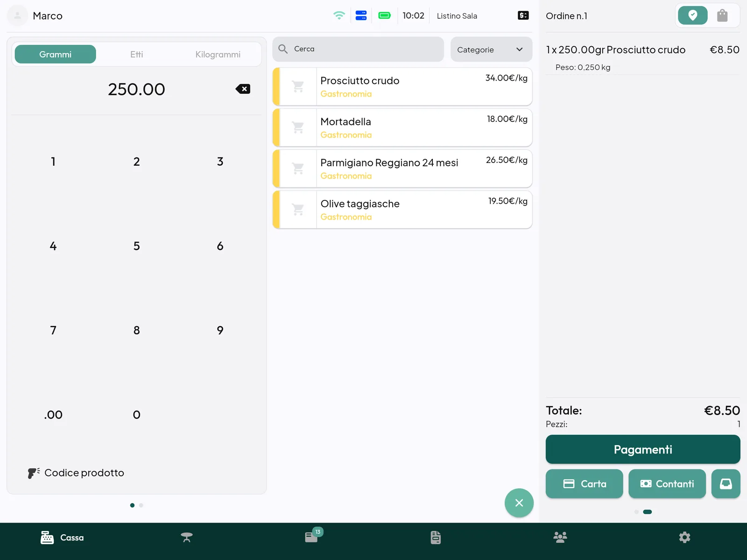Tap the 250.00 weight display
The image size is (747, 560).
pyautogui.click(x=136, y=89)
